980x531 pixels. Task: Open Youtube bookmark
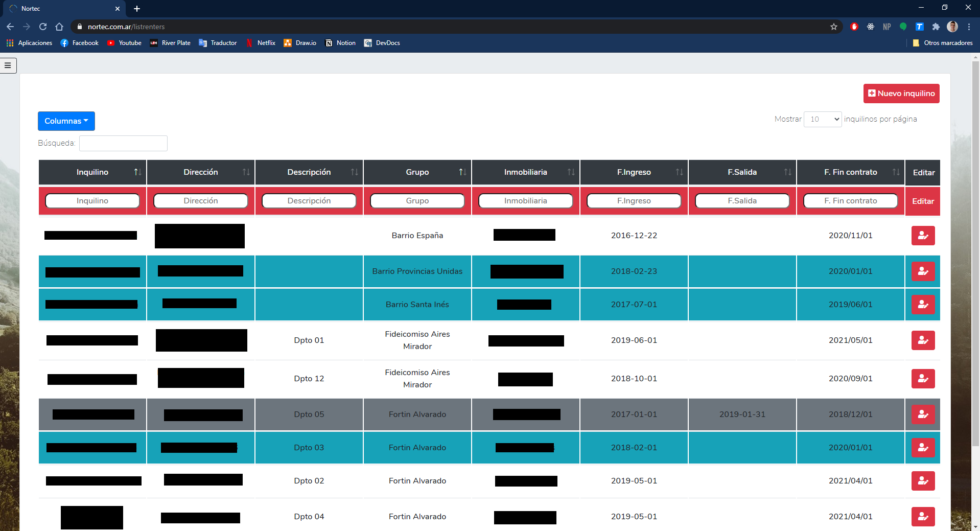tap(124, 43)
